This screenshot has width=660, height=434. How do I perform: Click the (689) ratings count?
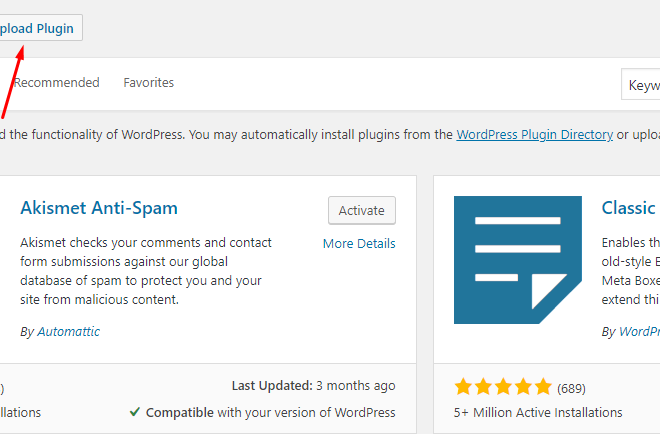571,388
